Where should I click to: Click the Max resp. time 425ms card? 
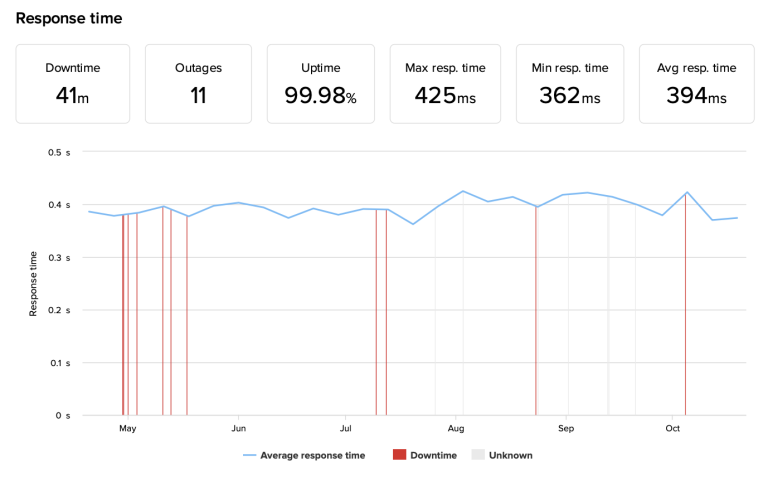tap(445, 84)
